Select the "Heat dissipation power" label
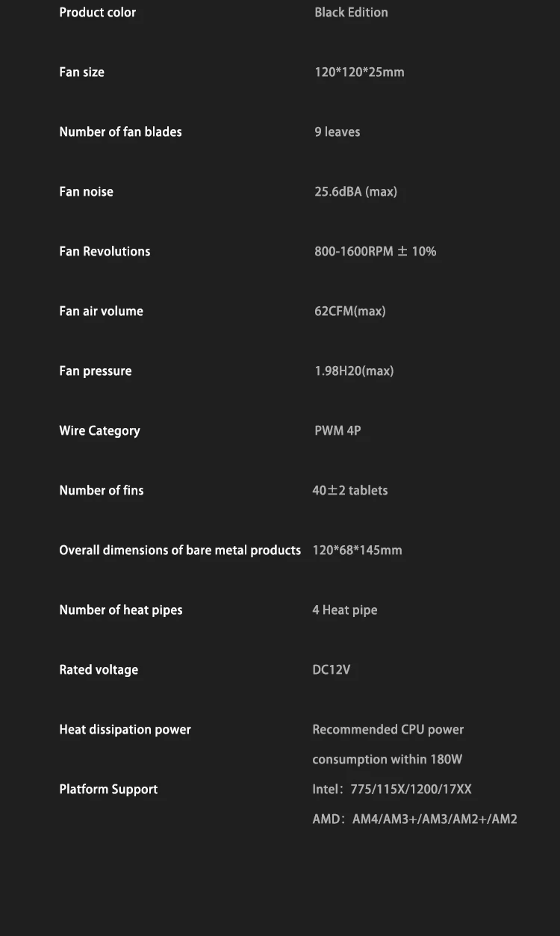Viewport: 560px width, 936px height. pos(125,730)
